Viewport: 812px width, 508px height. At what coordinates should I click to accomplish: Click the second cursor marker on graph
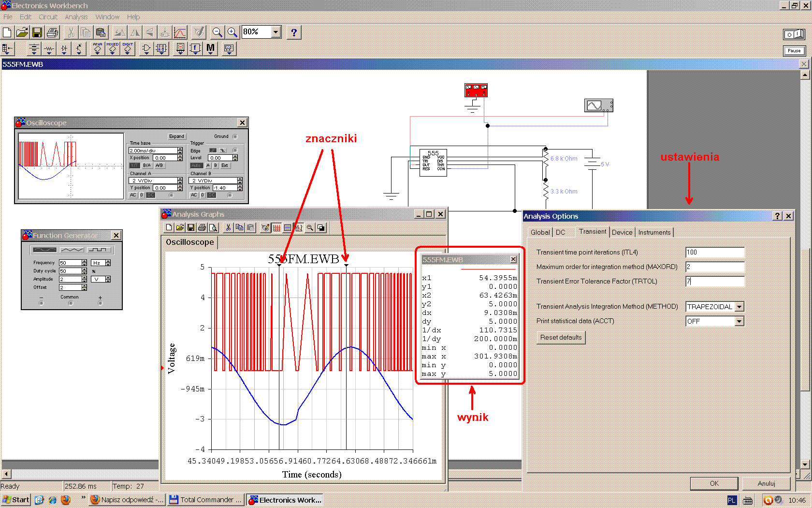[x=346, y=265]
